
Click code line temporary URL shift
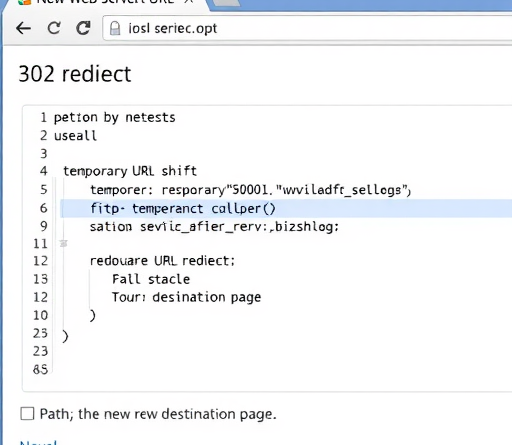(130, 171)
